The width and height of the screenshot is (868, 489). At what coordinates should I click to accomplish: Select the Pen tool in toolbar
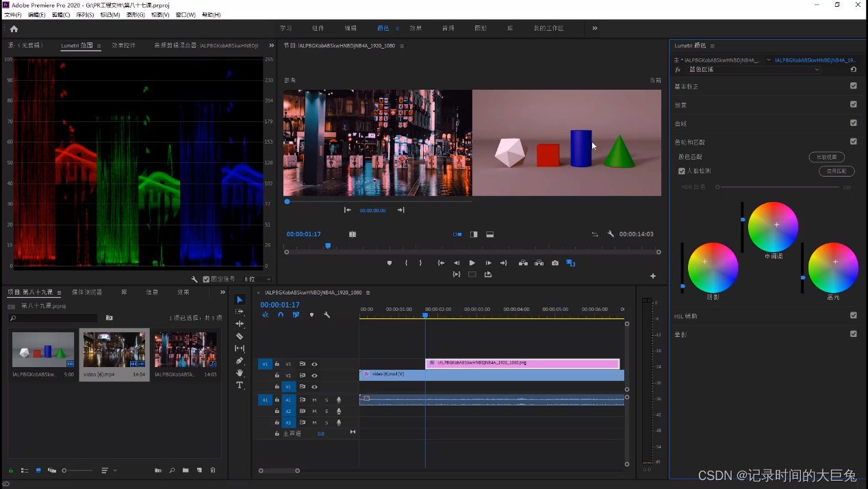pyautogui.click(x=240, y=361)
